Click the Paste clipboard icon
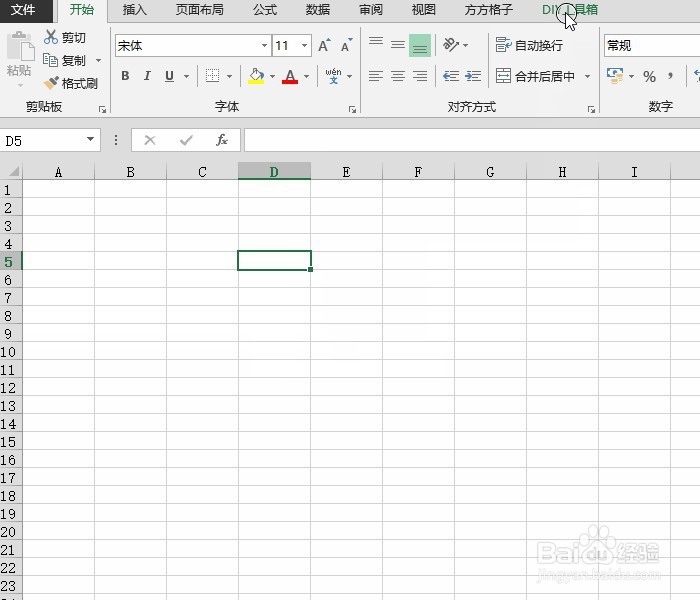Image resolution: width=700 pixels, height=600 pixels. [x=20, y=47]
